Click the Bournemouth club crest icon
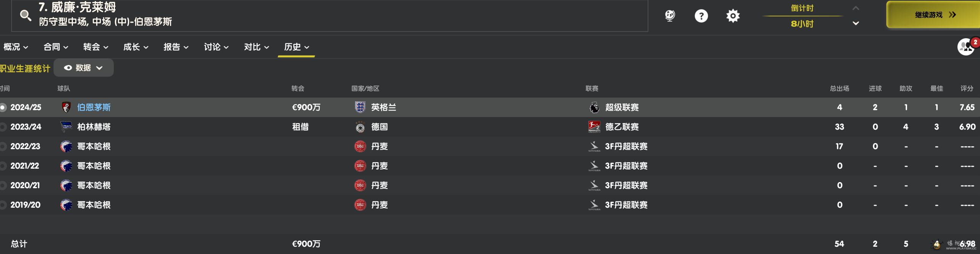 pyautogui.click(x=66, y=107)
